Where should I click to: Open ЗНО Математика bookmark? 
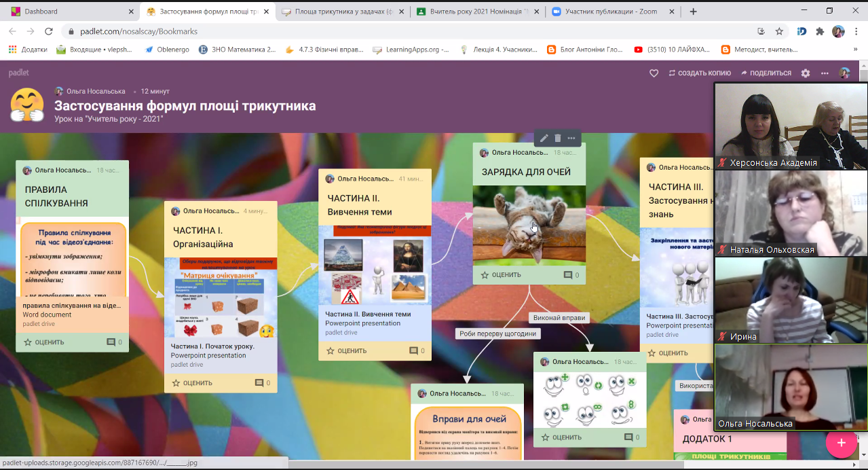tap(238, 50)
